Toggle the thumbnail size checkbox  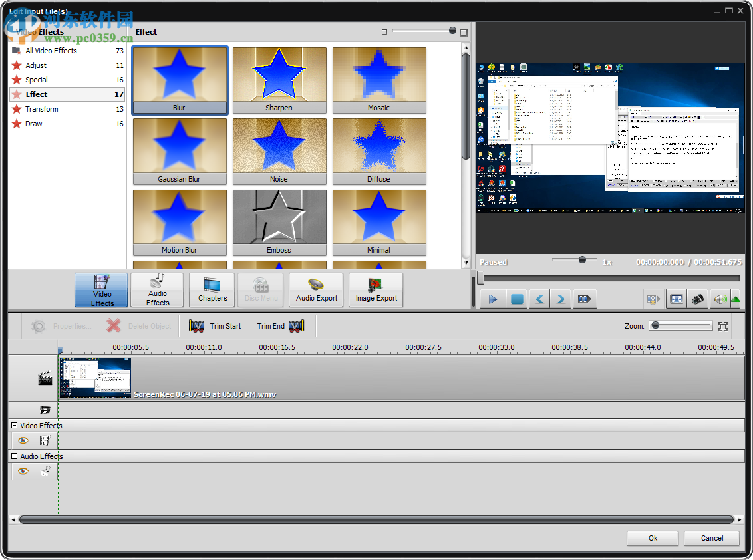click(x=383, y=31)
